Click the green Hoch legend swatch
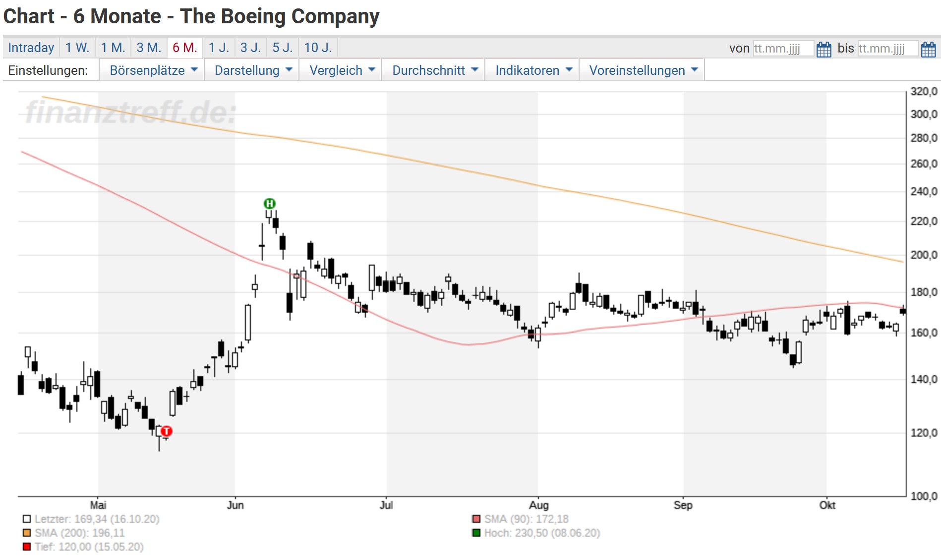 click(476, 533)
